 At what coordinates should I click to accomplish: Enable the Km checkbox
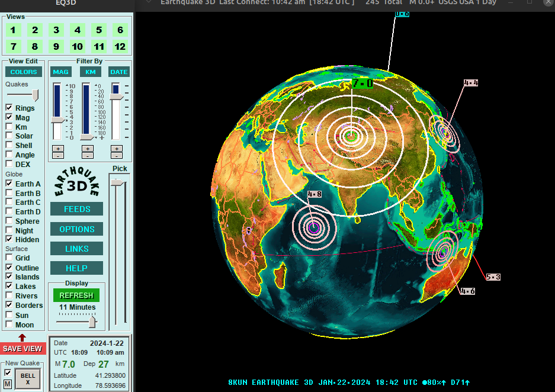(x=9, y=126)
